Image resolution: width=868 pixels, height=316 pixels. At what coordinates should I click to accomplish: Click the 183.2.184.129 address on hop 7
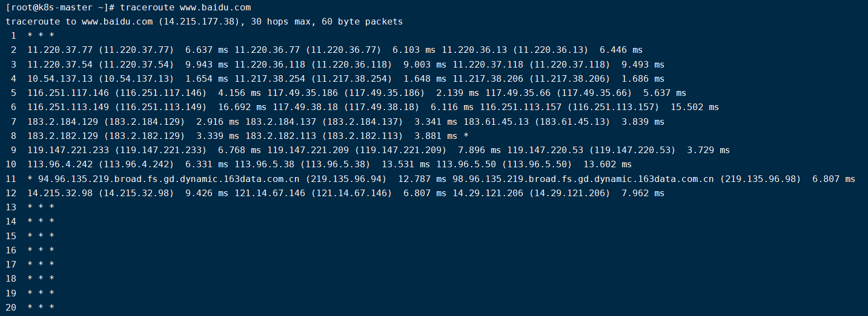[63, 121]
